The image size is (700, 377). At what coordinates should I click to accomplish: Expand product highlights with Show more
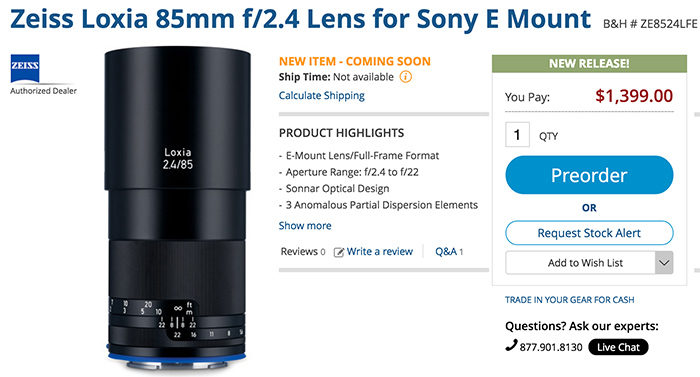pyautogui.click(x=305, y=226)
